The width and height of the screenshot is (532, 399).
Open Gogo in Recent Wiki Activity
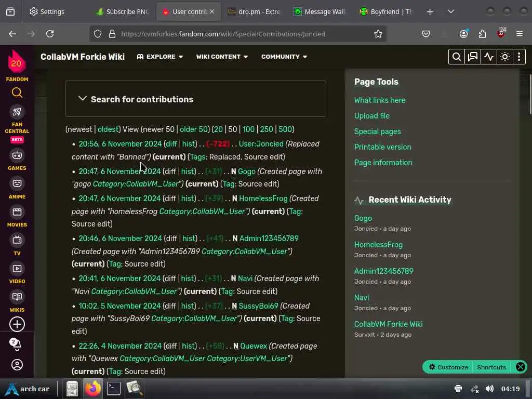363,218
